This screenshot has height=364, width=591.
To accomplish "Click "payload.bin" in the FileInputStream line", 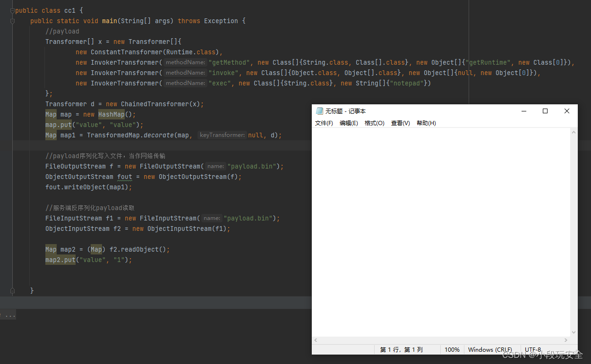I will pos(248,218).
